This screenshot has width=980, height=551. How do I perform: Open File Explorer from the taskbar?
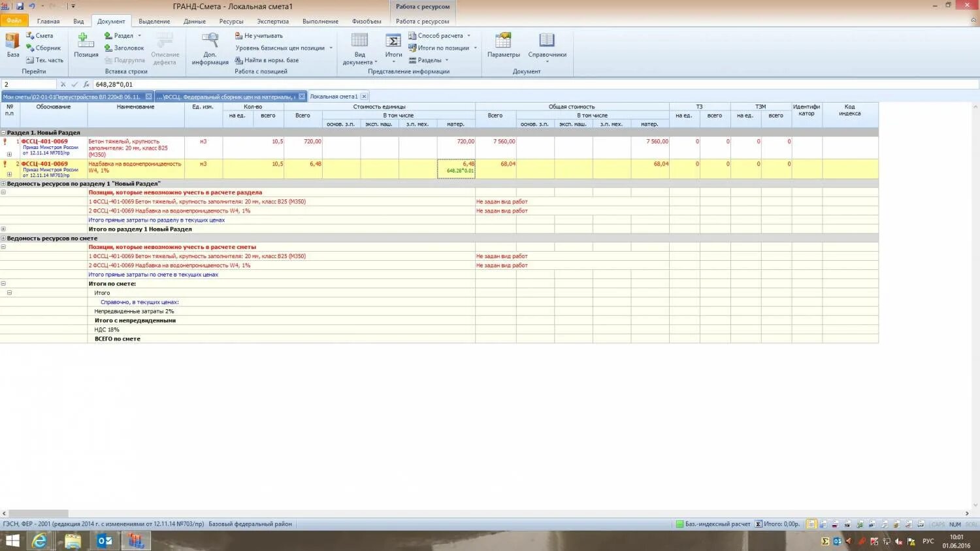click(73, 541)
